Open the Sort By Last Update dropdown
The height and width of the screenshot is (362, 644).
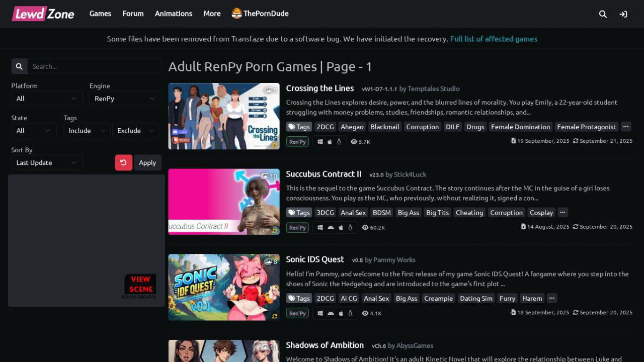click(47, 162)
